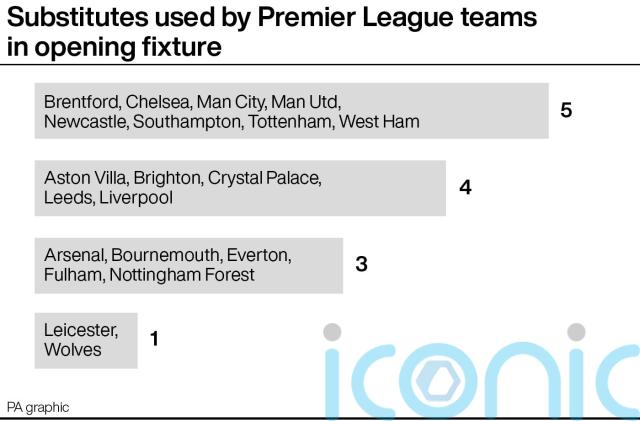
Task: Select the Leicester, Wolves bar
Action: pos(86,341)
